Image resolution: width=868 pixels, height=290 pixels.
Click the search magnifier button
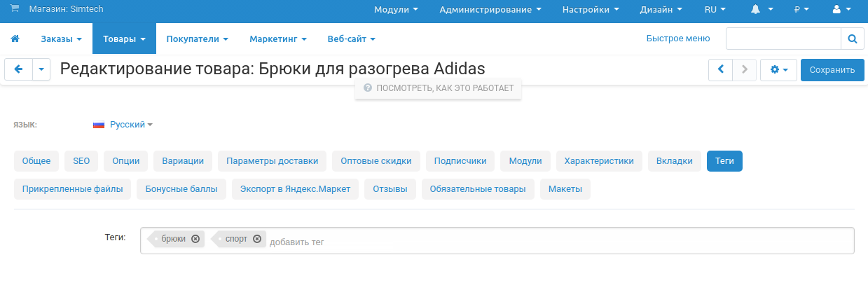point(852,39)
